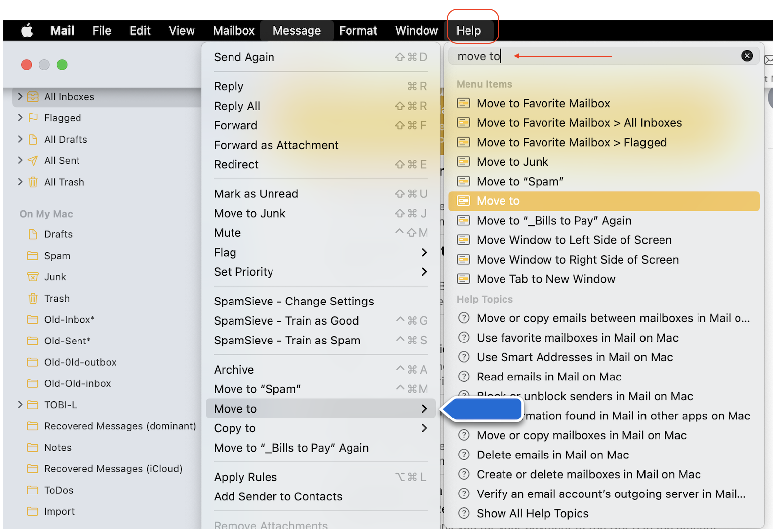
Task: Open Use favorite mailboxes in Mail help topic
Action: tap(604, 338)
